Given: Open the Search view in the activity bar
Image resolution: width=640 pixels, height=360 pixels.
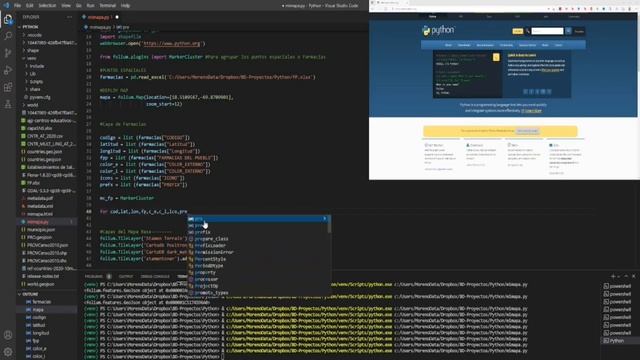Looking at the screenshot, I should point(8,36).
